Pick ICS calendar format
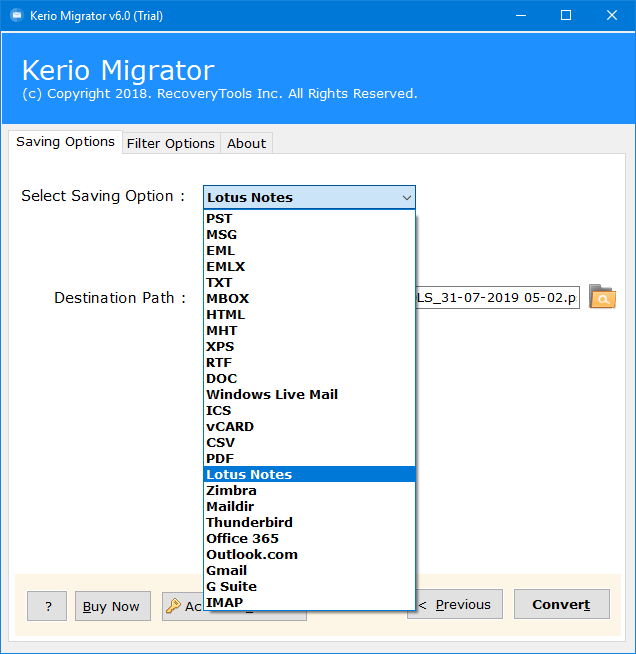Image resolution: width=636 pixels, height=654 pixels. point(309,410)
